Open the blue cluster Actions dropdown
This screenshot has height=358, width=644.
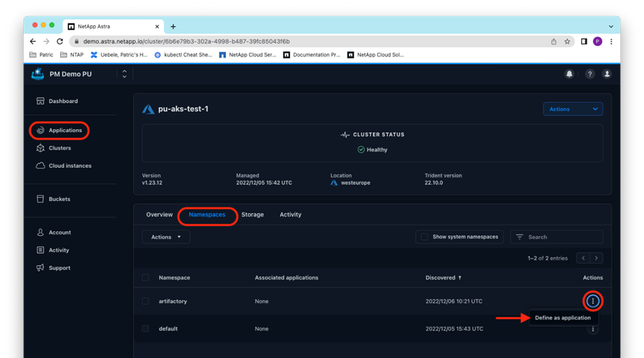click(573, 109)
